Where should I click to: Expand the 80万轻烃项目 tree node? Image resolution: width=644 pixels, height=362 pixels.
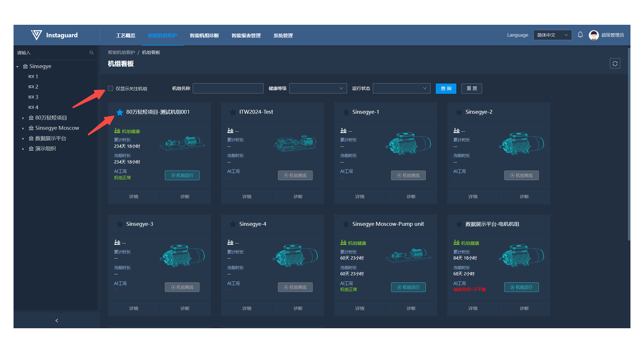(x=23, y=118)
